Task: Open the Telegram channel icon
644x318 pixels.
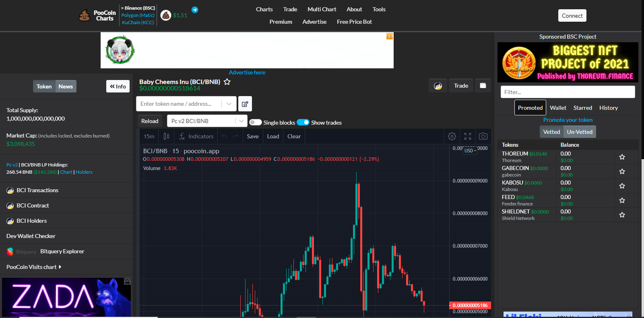Action: click(x=195, y=10)
